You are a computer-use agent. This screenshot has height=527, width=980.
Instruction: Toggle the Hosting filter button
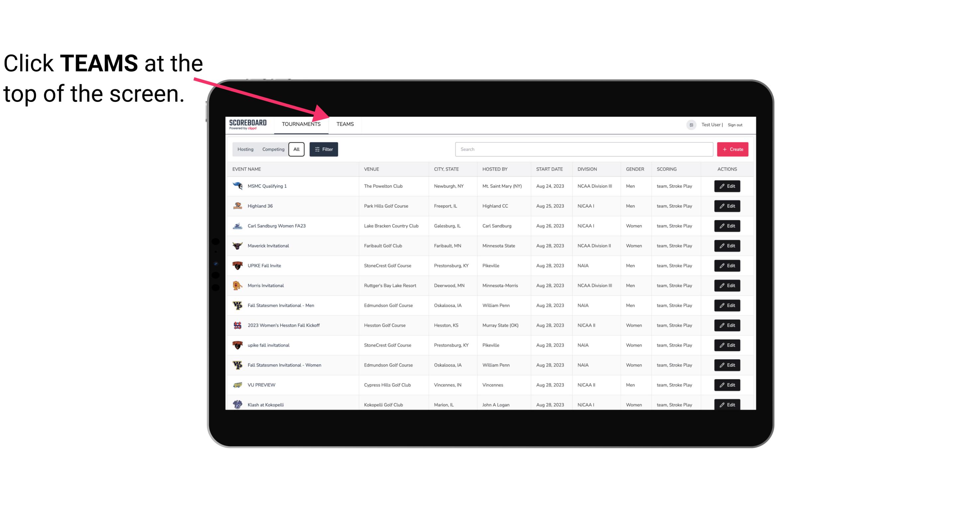[x=245, y=149]
